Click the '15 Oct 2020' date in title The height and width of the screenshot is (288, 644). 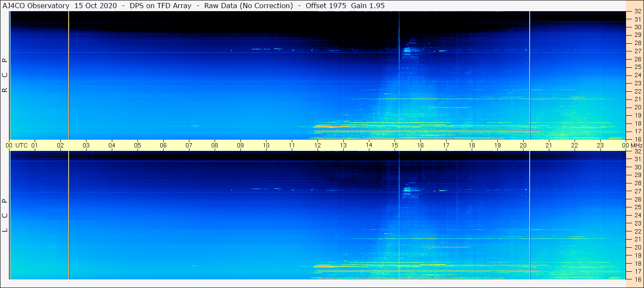[95, 6]
